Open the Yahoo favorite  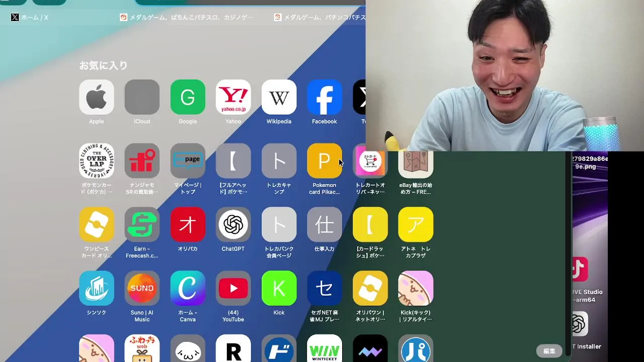click(233, 97)
